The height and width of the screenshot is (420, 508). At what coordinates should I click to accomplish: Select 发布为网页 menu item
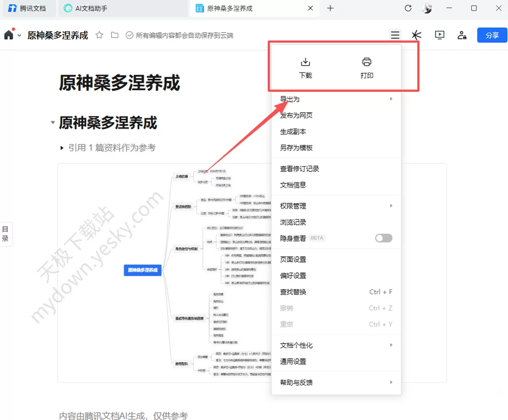click(x=336, y=115)
